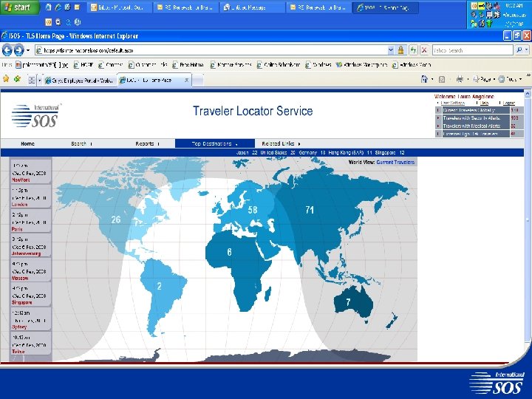Open the Top Destinations menu
Viewport: 532px width, 399px height.
click(x=215, y=143)
